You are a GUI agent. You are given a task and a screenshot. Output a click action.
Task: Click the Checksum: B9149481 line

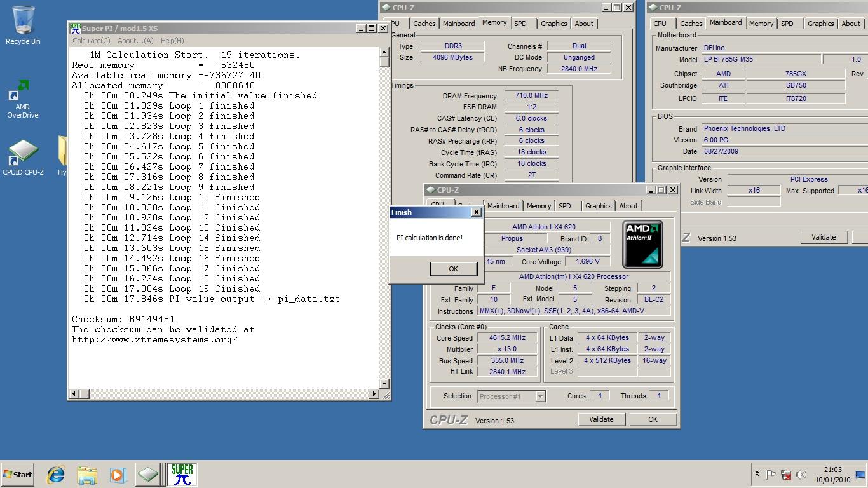[x=123, y=319]
